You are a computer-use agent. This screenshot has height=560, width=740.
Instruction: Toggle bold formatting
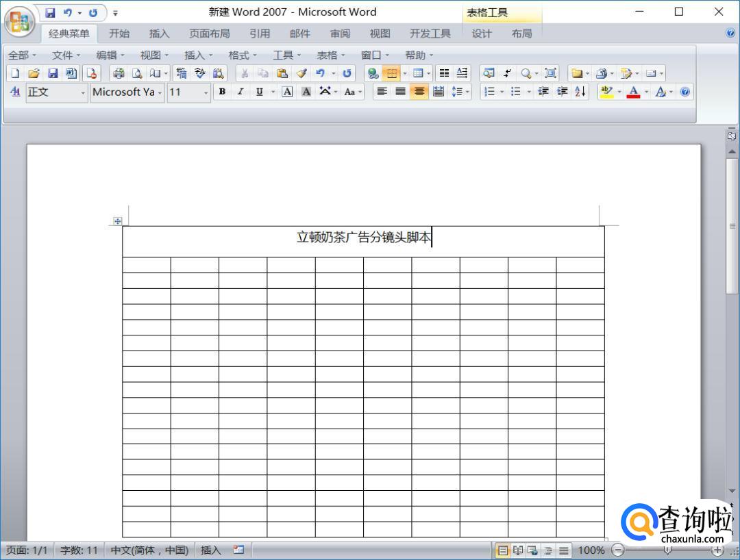222,92
